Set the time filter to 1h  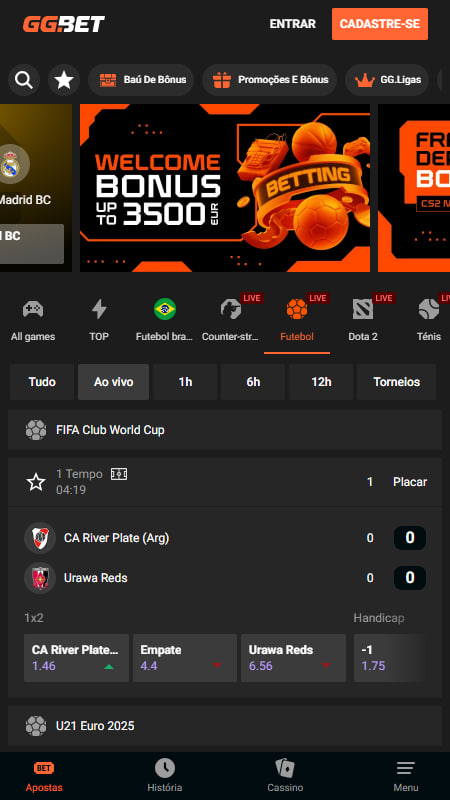click(185, 382)
